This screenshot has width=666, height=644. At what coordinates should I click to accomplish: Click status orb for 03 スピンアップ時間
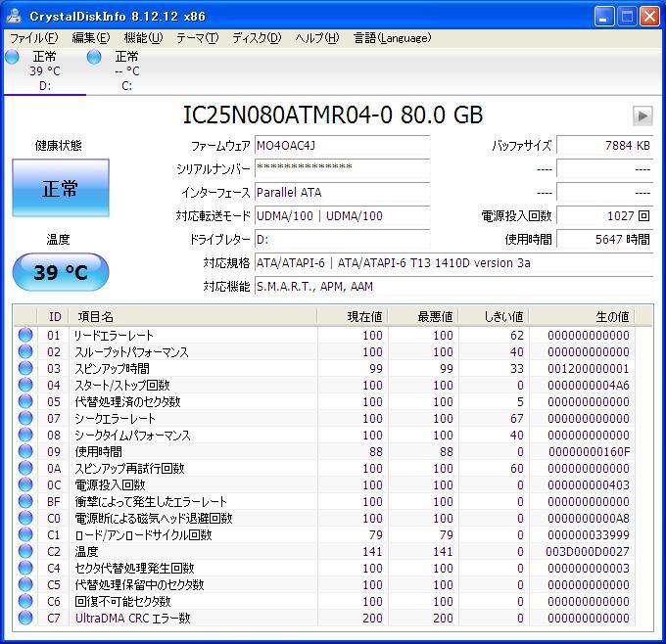tap(25, 368)
